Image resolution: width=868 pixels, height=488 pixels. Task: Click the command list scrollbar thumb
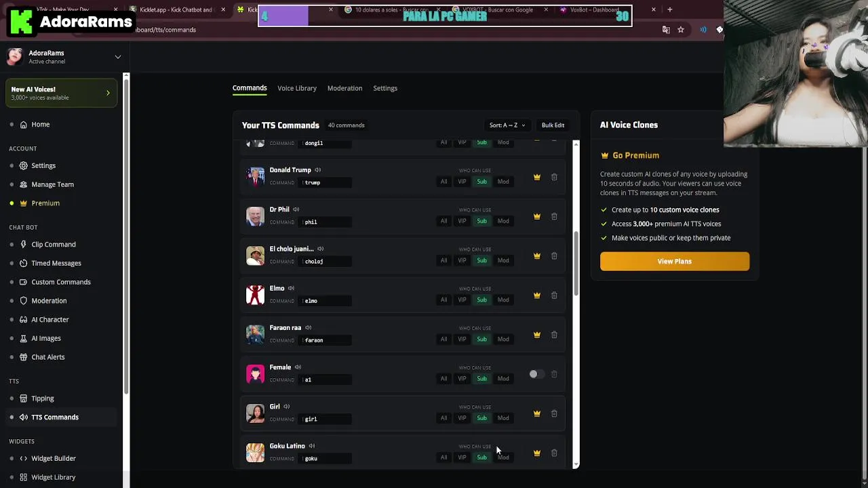[576, 263]
